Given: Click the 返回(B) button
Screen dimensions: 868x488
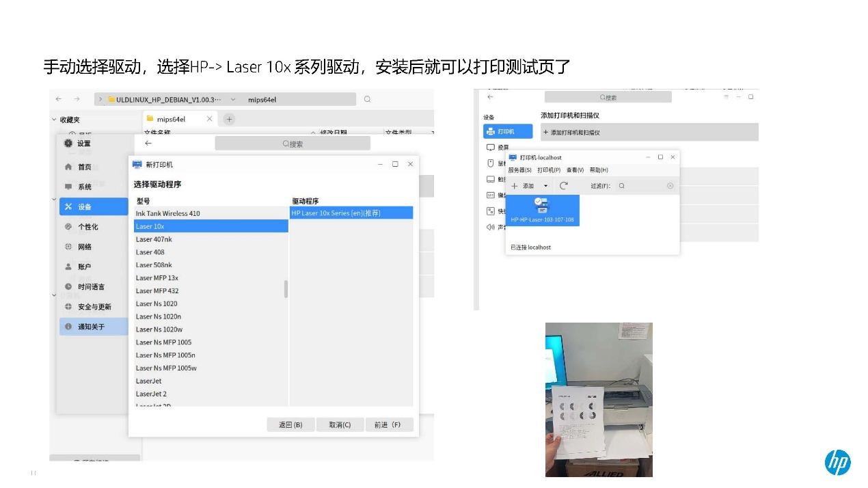Looking at the screenshot, I should 290,424.
